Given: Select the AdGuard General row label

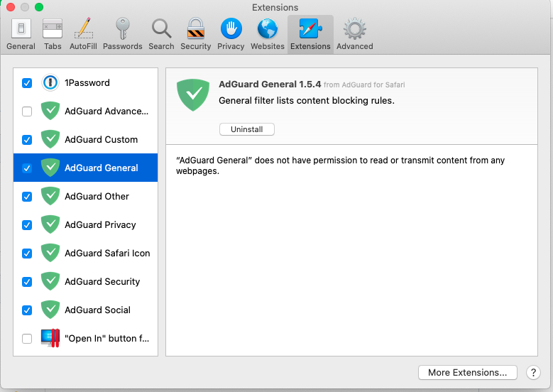Looking at the screenshot, I should click(x=102, y=168).
